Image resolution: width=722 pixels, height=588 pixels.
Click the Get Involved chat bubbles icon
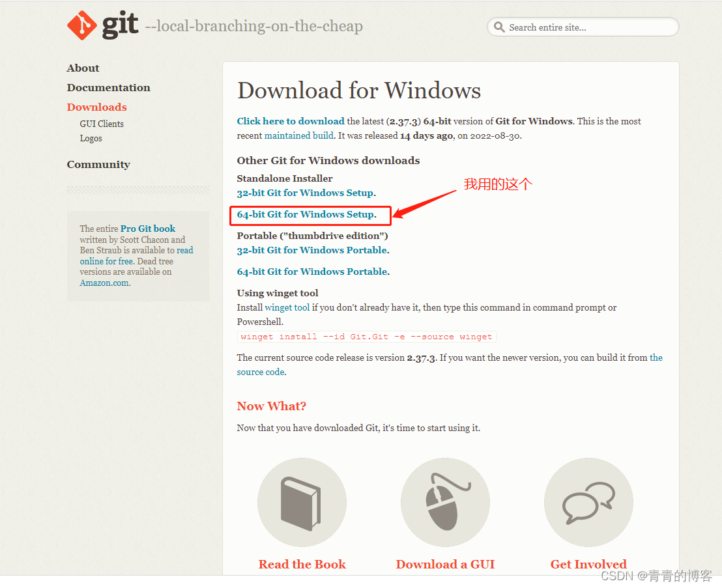pos(588,502)
